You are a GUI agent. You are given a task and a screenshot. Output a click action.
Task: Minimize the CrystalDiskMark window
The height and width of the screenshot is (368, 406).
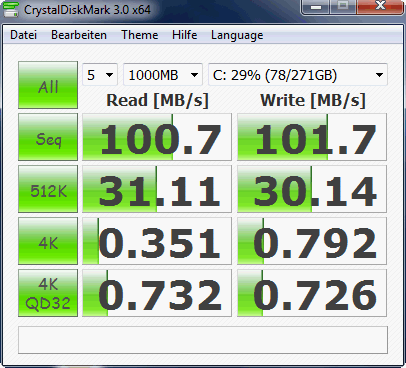[316, 7]
